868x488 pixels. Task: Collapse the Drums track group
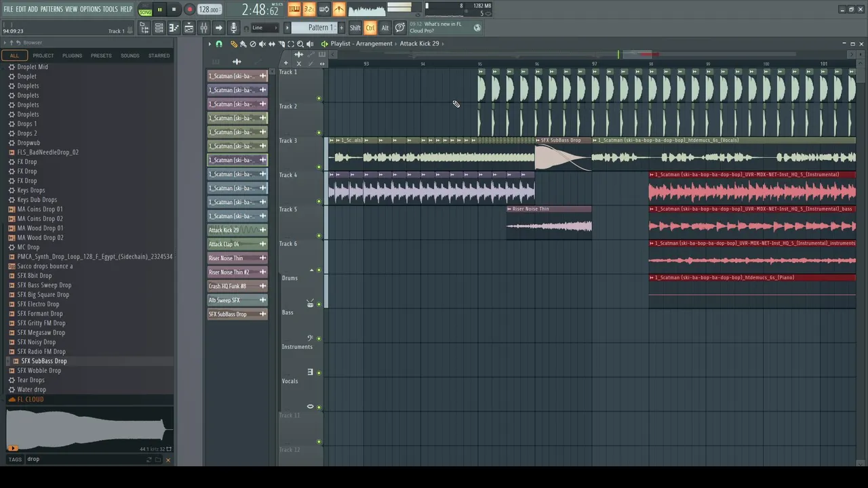pos(311,270)
